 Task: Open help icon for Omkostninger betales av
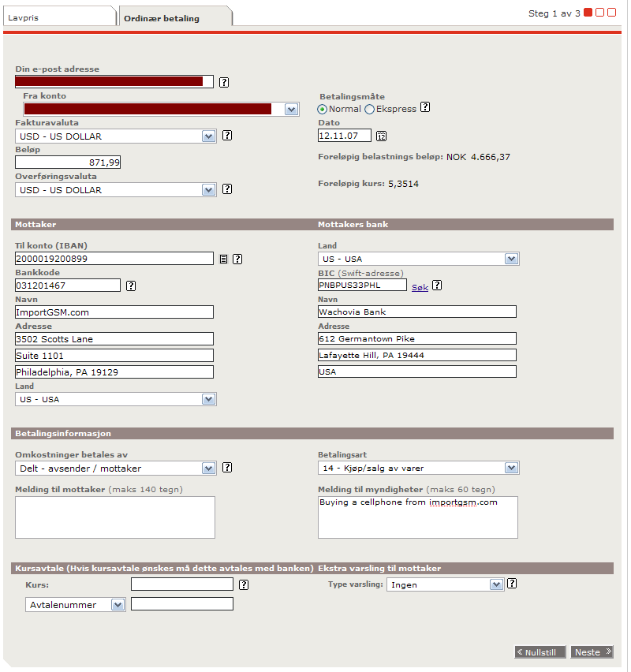[x=227, y=468]
